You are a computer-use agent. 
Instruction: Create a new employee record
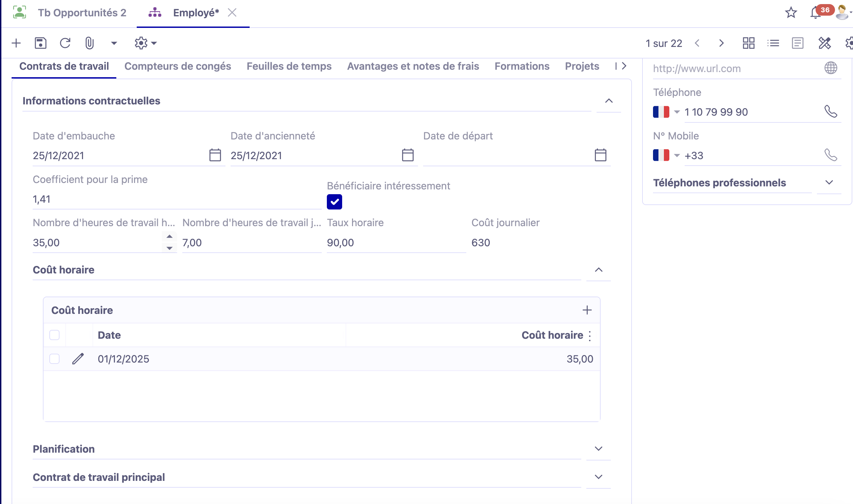pyautogui.click(x=16, y=43)
